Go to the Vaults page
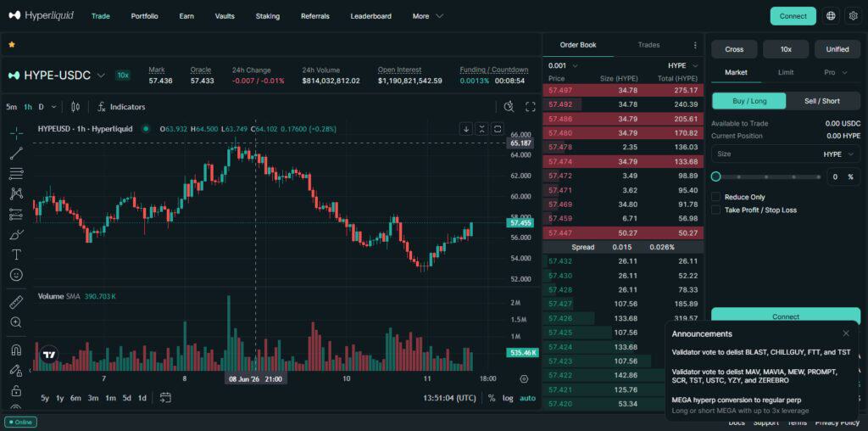Viewport: 868px width, 431px height. coord(225,16)
